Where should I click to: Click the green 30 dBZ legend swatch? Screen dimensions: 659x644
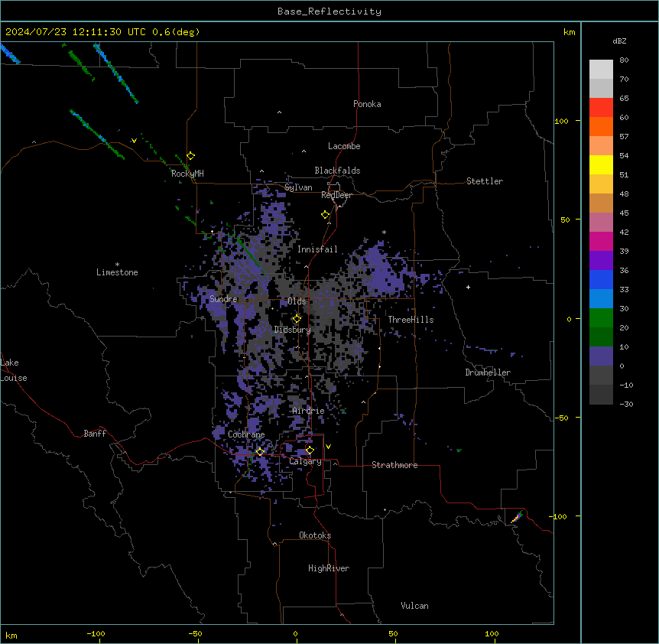click(601, 318)
